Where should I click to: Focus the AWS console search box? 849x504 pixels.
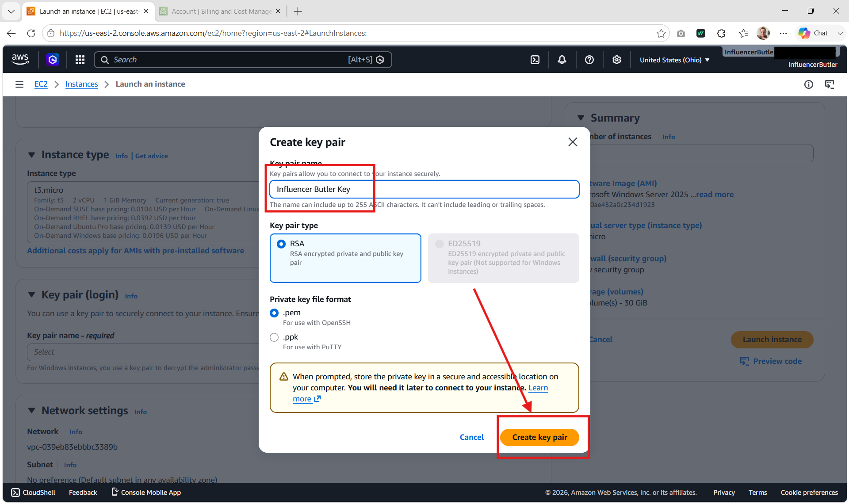(x=243, y=60)
